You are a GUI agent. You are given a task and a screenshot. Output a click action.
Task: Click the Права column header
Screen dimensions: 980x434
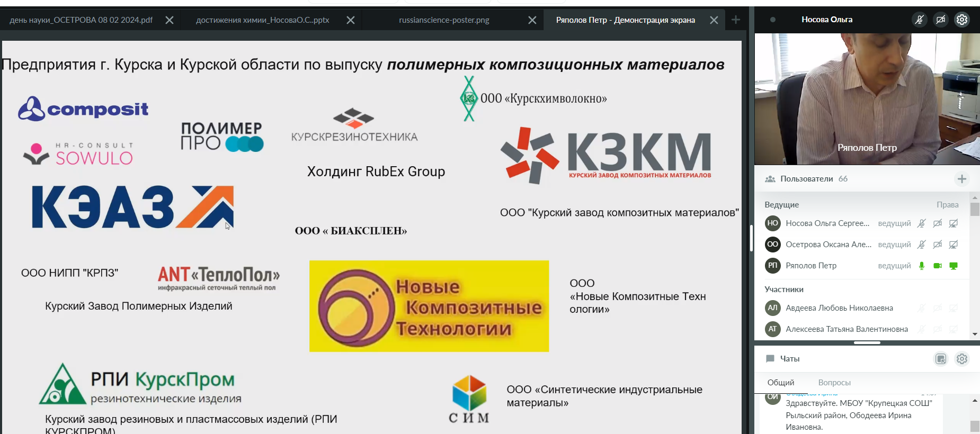947,205
